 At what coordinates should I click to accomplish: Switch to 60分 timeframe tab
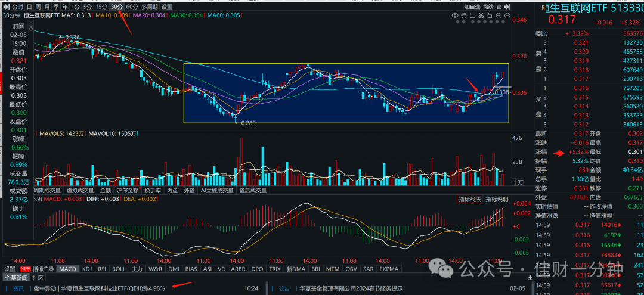click(x=132, y=7)
